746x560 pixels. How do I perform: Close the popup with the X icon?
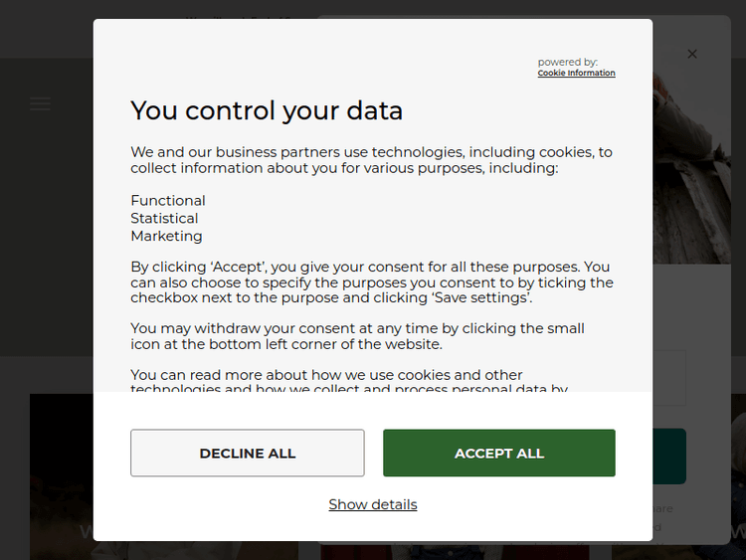(692, 54)
